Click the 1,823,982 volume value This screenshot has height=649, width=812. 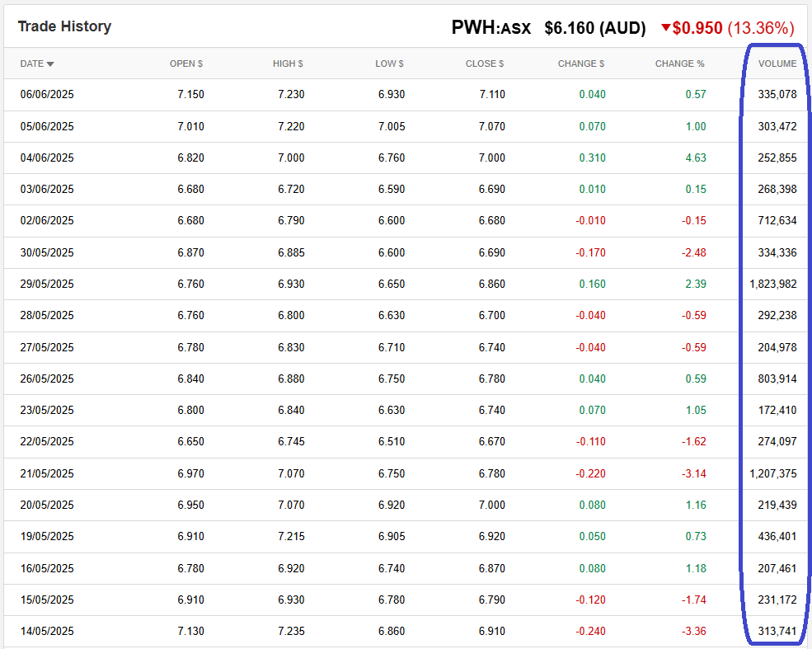tap(773, 284)
